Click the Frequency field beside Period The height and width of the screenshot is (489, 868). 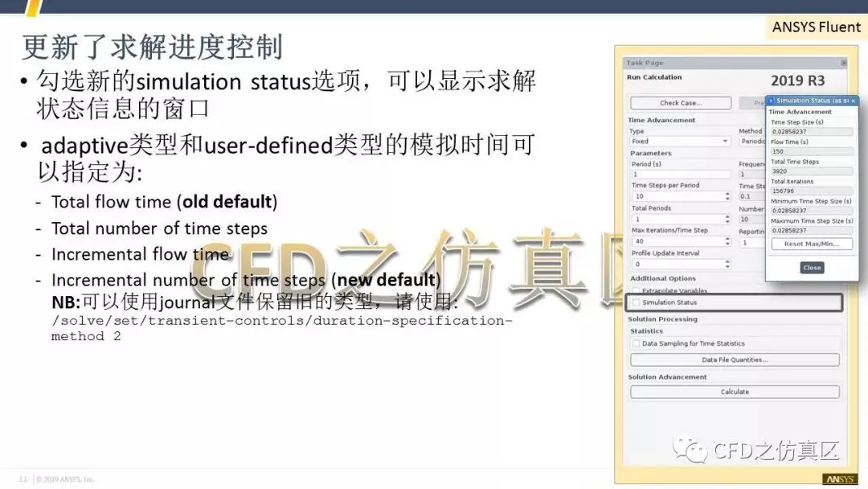click(x=752, y=174)
